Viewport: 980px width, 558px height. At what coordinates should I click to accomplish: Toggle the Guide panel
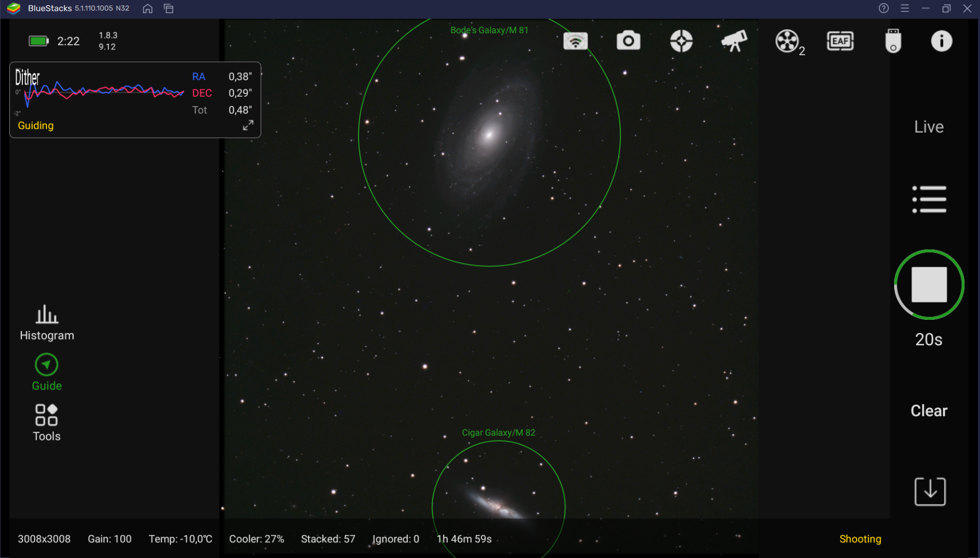point(47,373)
